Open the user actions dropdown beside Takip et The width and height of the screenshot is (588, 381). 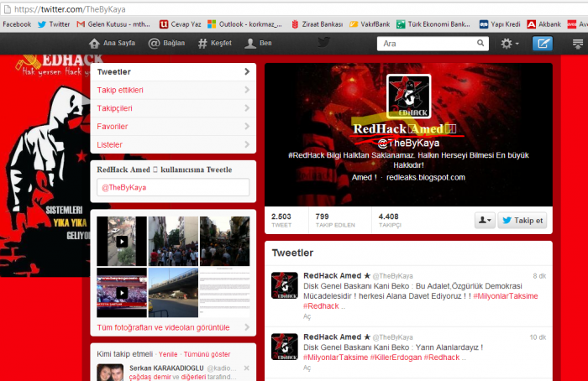[x=485, y=221]
